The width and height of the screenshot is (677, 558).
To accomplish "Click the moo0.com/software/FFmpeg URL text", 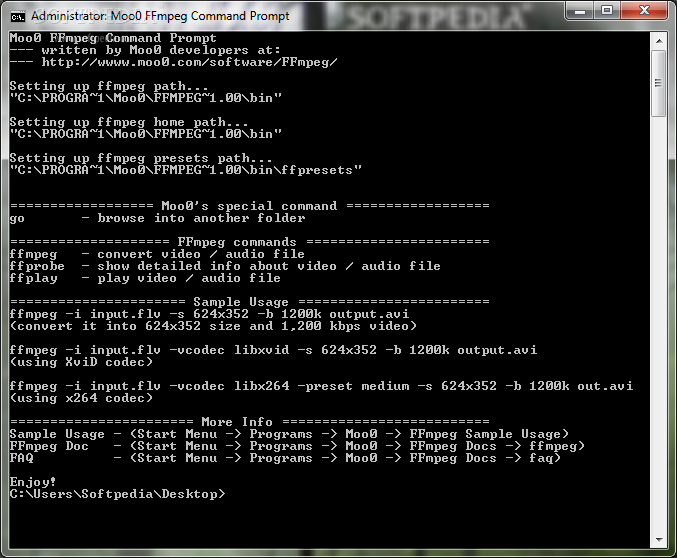I will [x=190, y=62].
